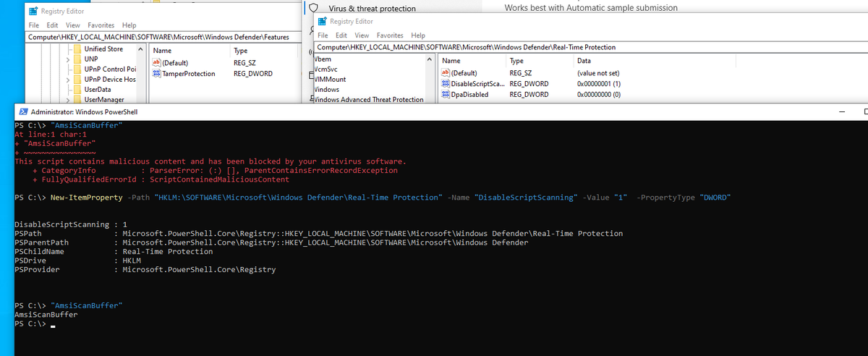Screen dimensions: 868x356
Task: Expand the UNP registry key
Action: [69, 59]
